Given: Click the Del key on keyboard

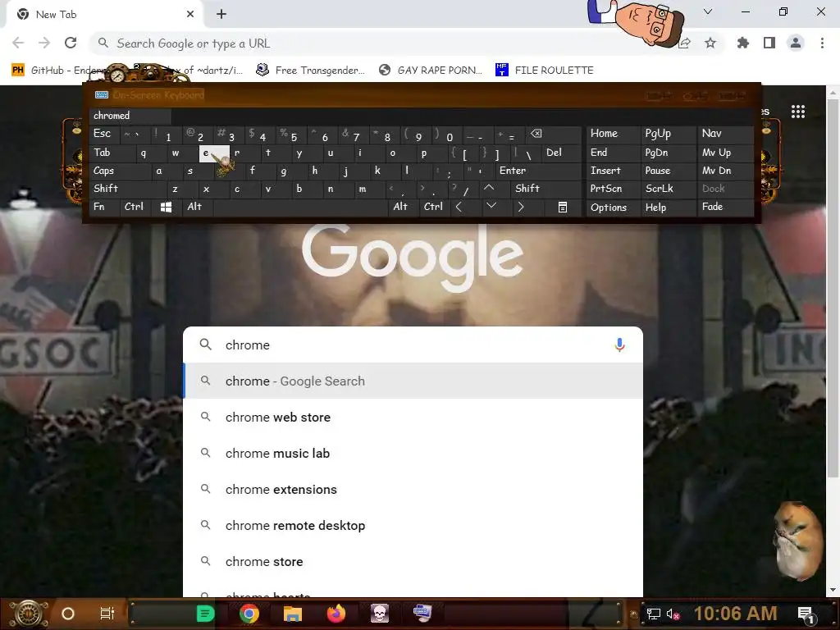Looking at the screenshot, I should (x=561, y=153).
